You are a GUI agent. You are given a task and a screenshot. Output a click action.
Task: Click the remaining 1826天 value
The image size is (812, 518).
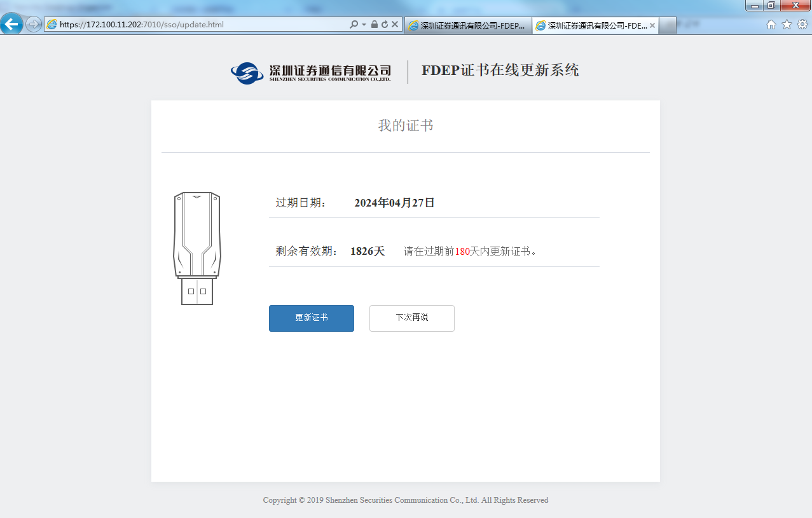click(368, 251)
